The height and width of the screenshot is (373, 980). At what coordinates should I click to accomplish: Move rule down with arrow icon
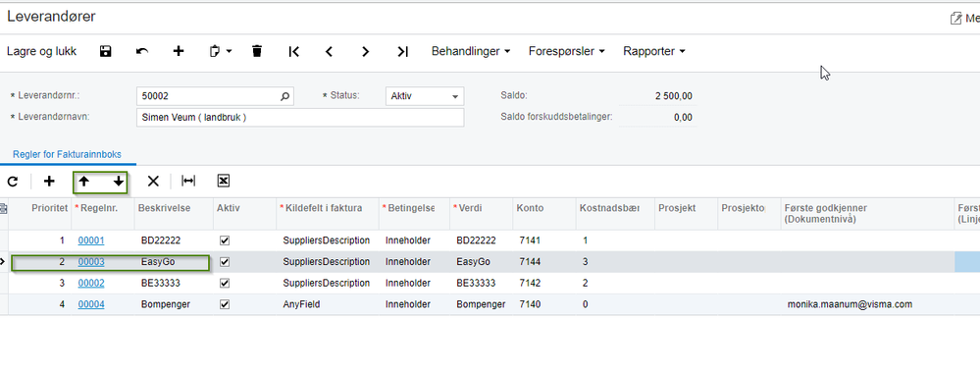pos(118,182)
